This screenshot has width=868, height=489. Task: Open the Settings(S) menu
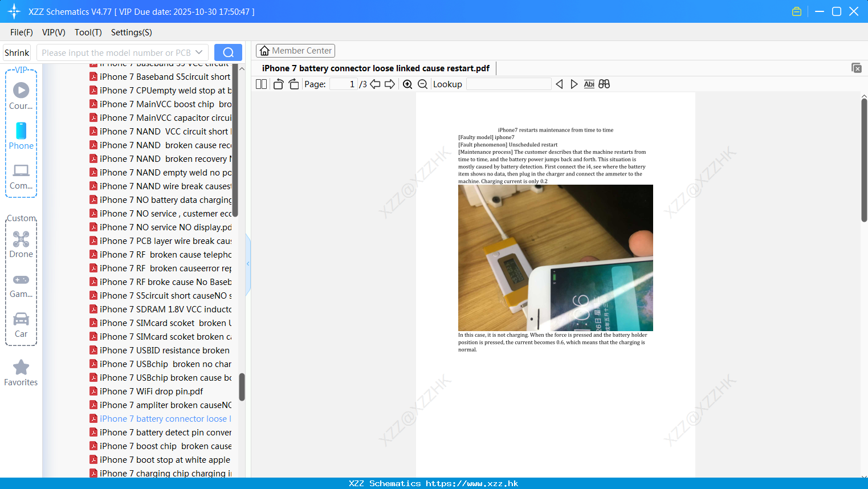click(132, 32)
